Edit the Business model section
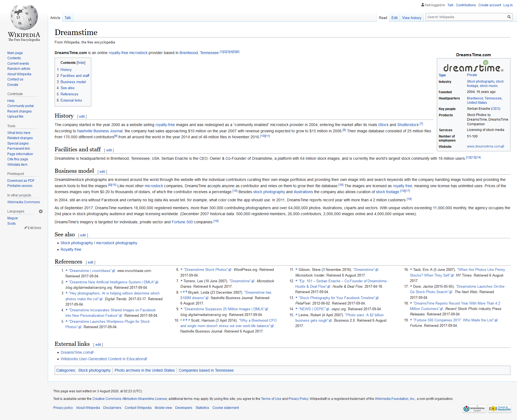517x420 pixels. [102, 171]
